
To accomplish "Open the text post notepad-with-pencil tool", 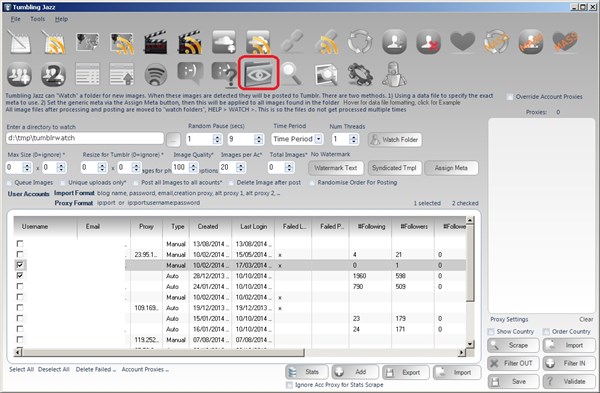I will 19,42.
